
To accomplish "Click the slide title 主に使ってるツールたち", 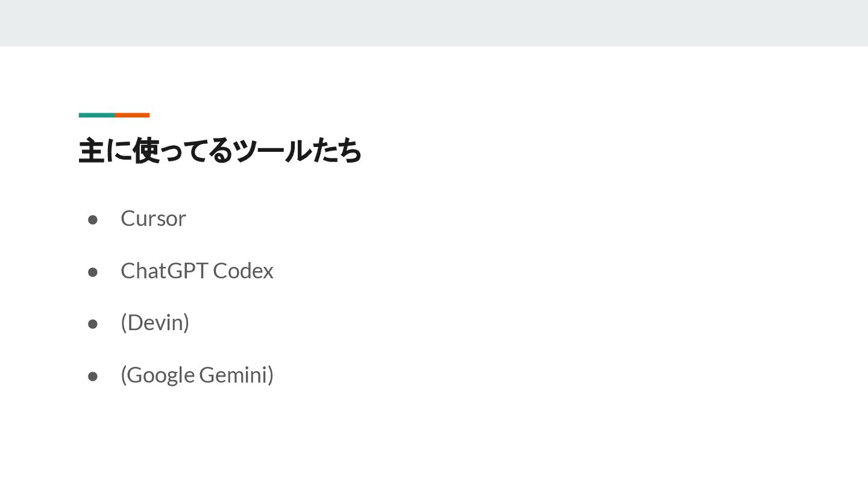I will (x=220, y=151).
